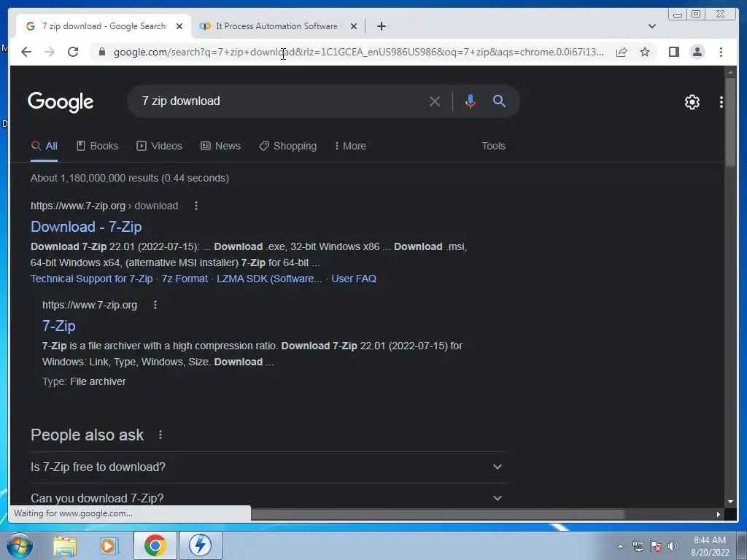Launch Windows Media Player from taskbar
The height and width of the screenshot is (560, 747).
pyautogui.click(x=109, y=545)
